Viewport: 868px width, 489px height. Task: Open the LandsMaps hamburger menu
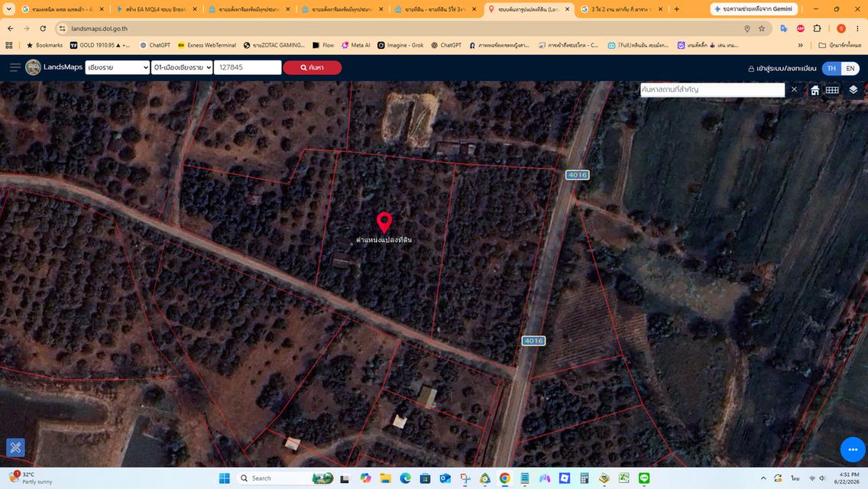tap(15, 67)
